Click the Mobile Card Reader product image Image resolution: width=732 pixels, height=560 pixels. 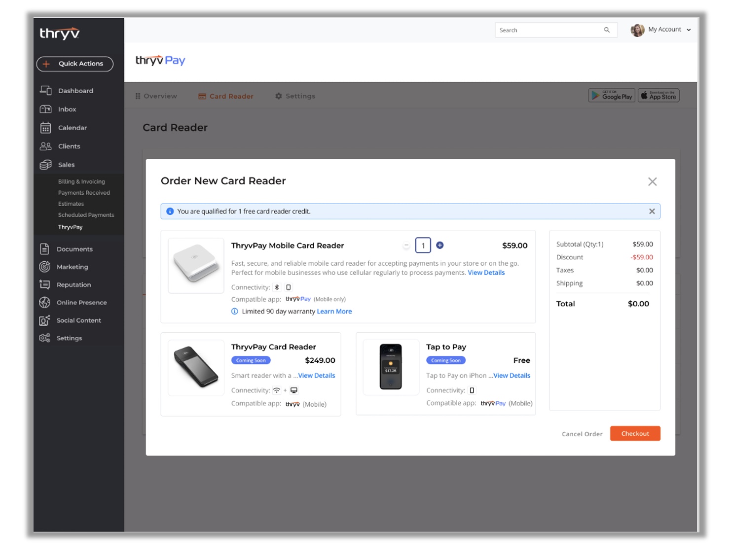tap(196, 266)
